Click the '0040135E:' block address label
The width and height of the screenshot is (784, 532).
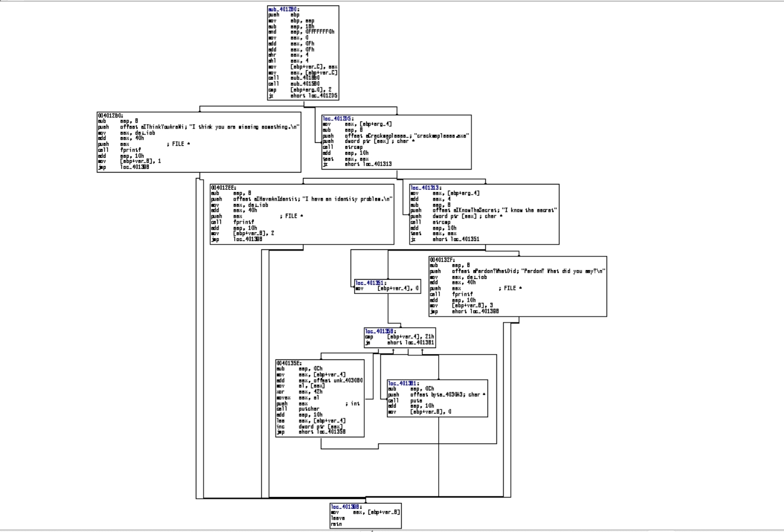pyautogui.click(x=289, y=363)
